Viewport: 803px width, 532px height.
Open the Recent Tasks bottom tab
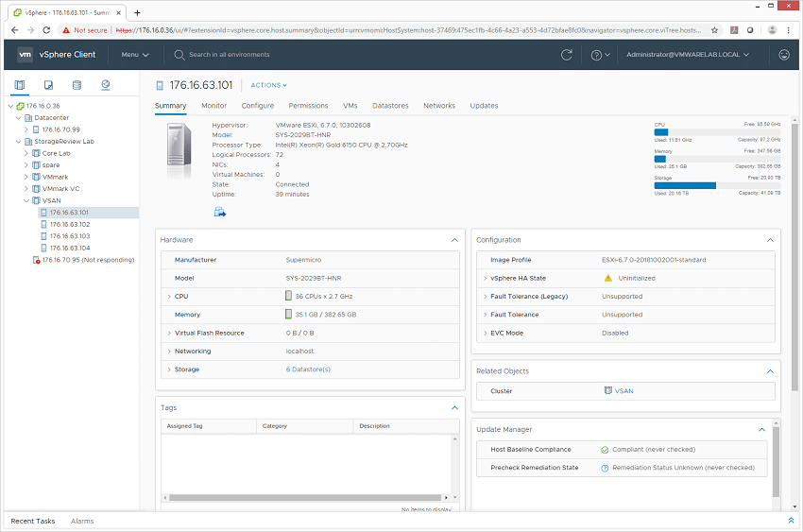33,521
